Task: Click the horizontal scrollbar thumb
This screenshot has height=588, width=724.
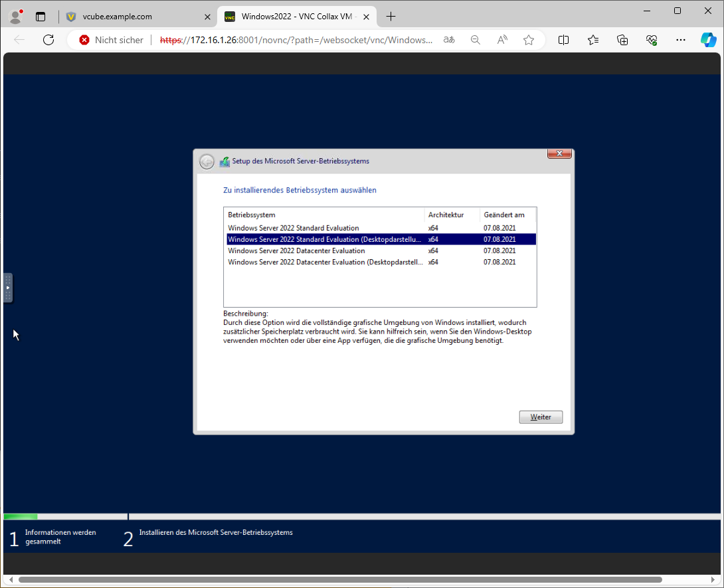Action: (x=340, y=579)
